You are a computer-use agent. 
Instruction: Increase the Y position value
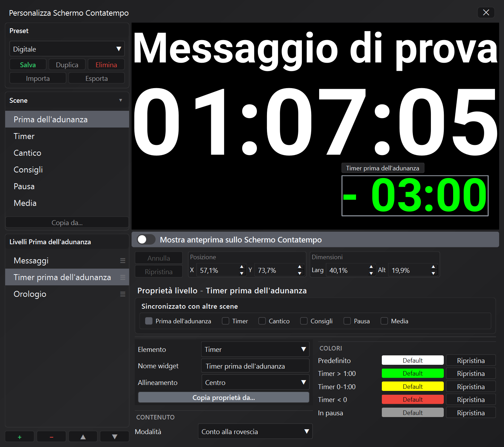click(x=300, y=267)
